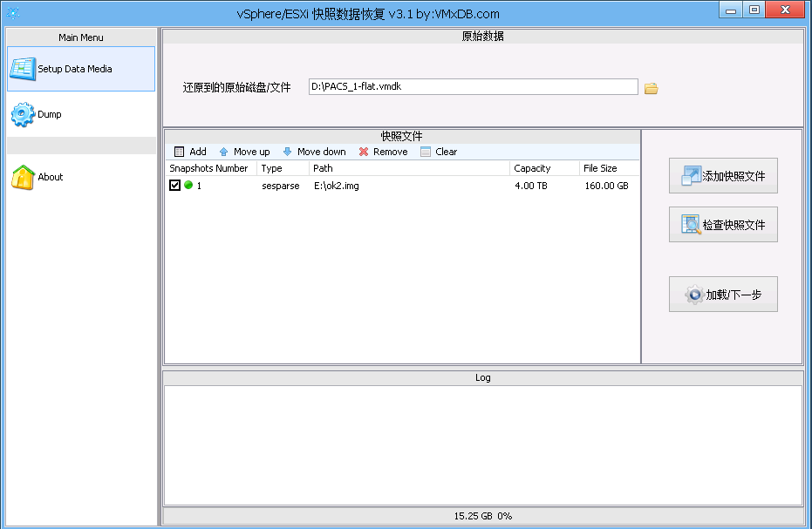Select the 4.00 TB capacity cell

point(531,186)
